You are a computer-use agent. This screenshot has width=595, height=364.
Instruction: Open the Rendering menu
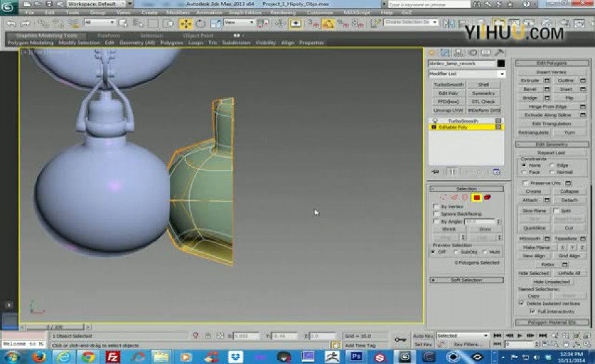[283, 13]
